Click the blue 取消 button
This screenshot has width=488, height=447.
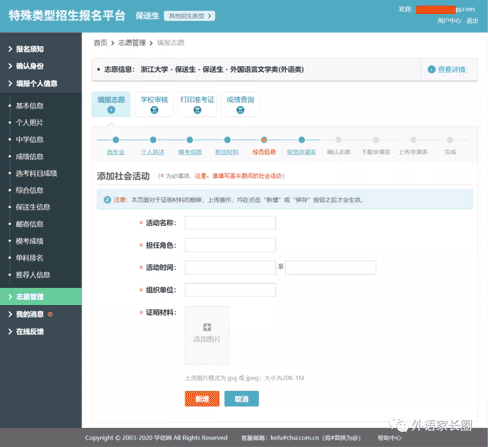pos(242,399)
